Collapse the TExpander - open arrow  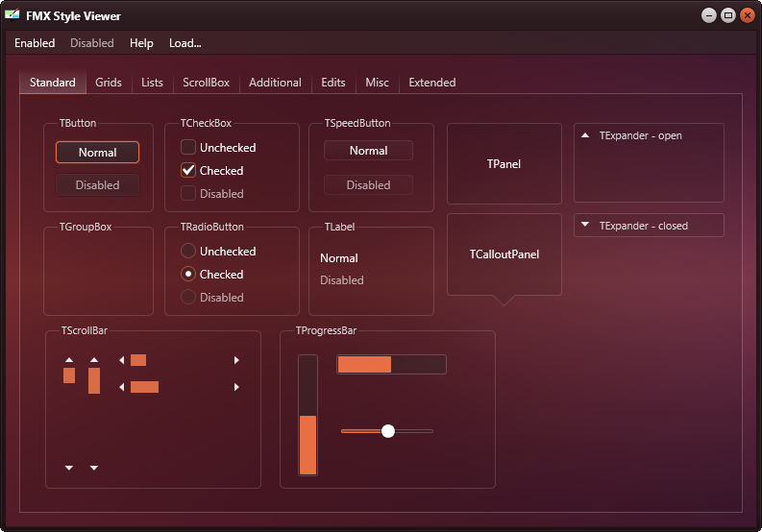click(x=585, y=135)
